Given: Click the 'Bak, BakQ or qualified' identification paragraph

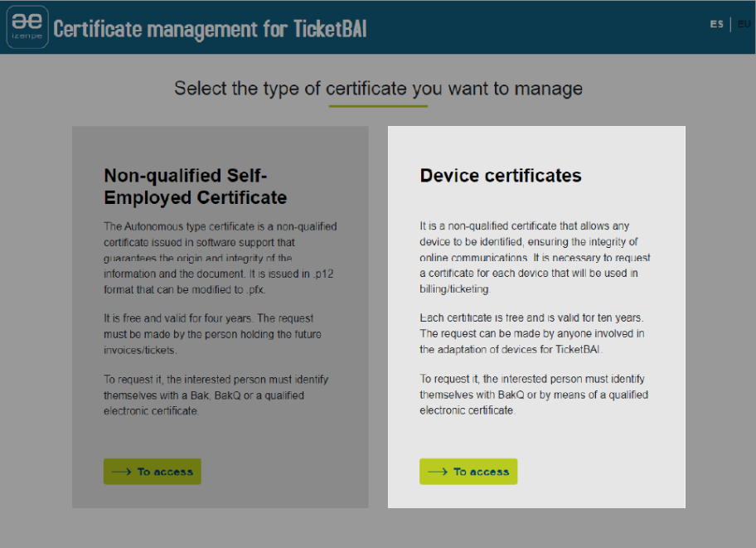Looking at the screenshot, I should click(216, 395).
